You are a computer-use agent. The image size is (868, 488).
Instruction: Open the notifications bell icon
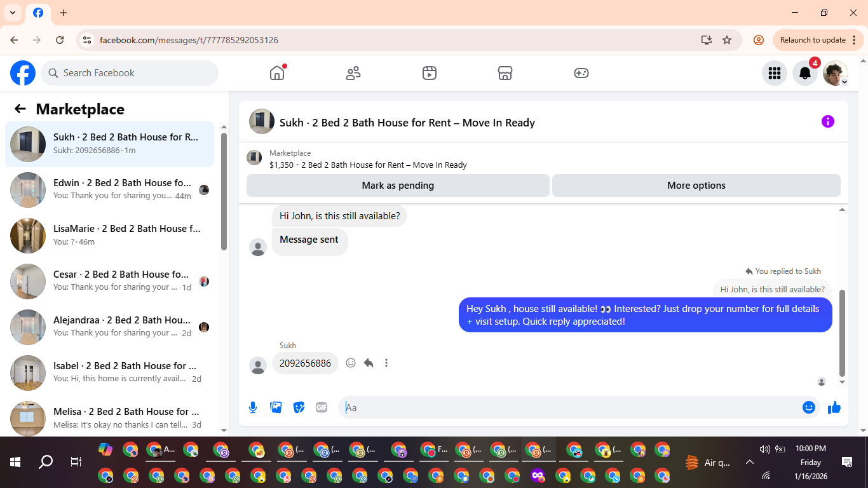click(x=805, y=73)
